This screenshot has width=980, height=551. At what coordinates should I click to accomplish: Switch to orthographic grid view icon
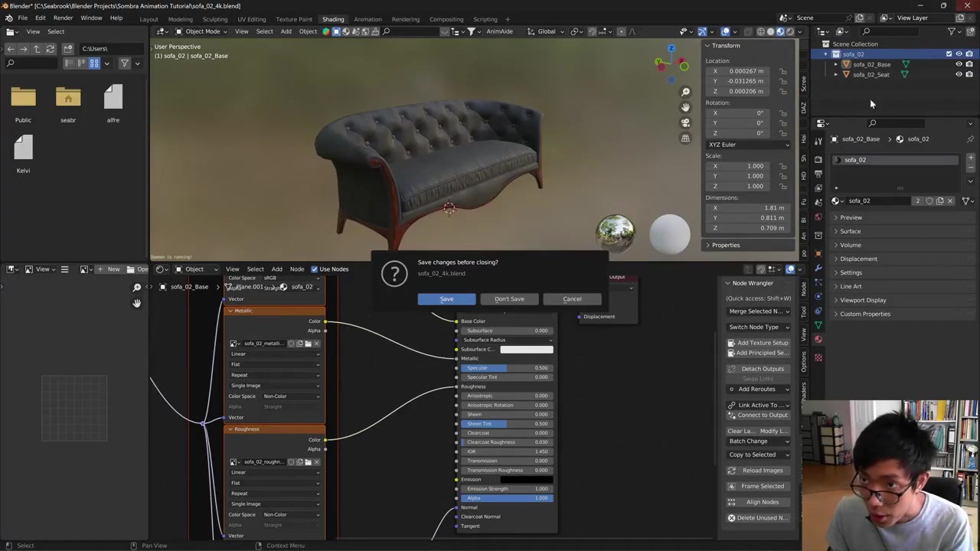point(685,139)
